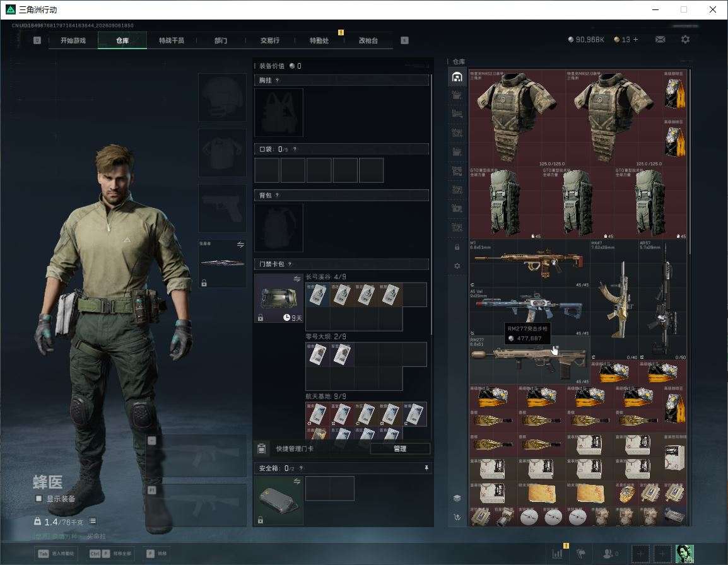This screenshot has height=565, width=728.
Task: Open the 交易行 tab
Action: (x=270, y=40)
